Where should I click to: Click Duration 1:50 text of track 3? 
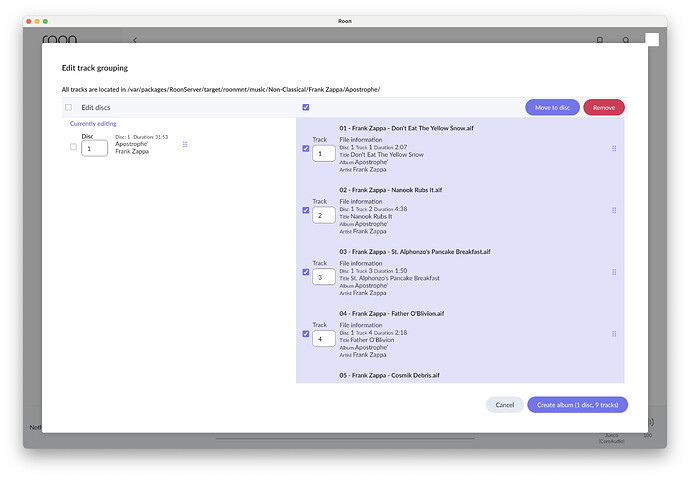[390, 271]
